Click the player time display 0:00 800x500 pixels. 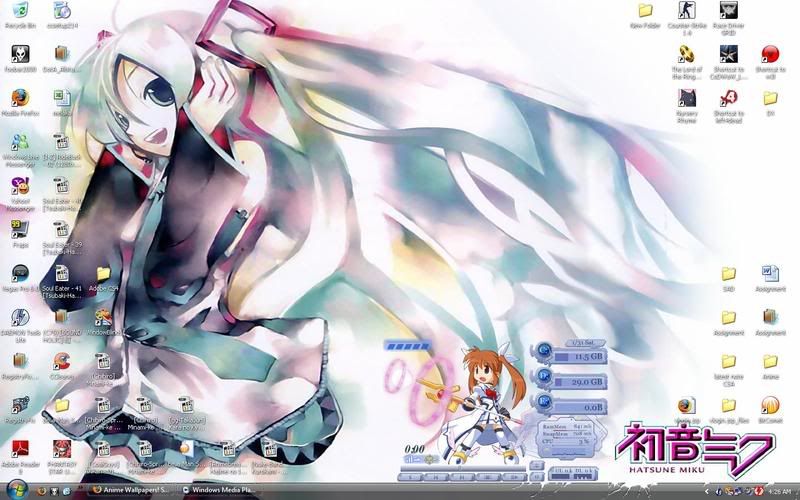point(414,449)
